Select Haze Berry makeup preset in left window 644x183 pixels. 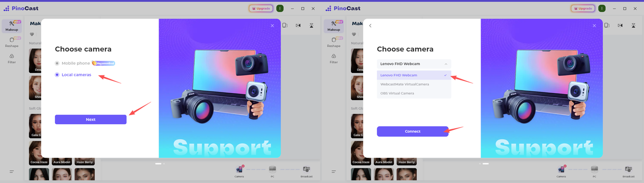click(x=85, y=162)
